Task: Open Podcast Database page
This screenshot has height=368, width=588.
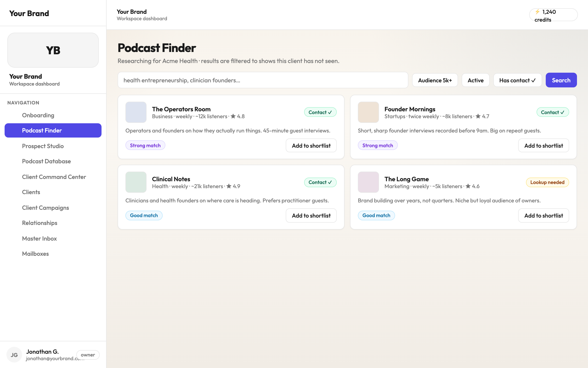Action: coord(53,161)
